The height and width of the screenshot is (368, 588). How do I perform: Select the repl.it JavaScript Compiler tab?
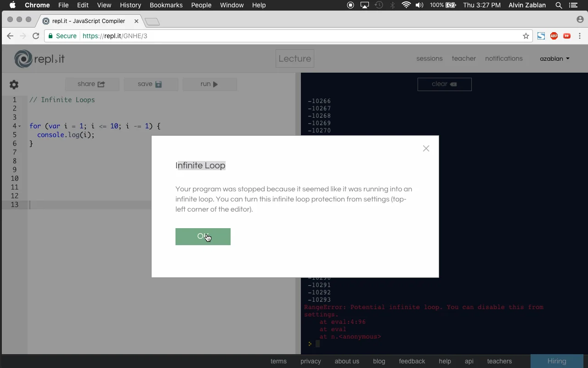pos(90,21)
